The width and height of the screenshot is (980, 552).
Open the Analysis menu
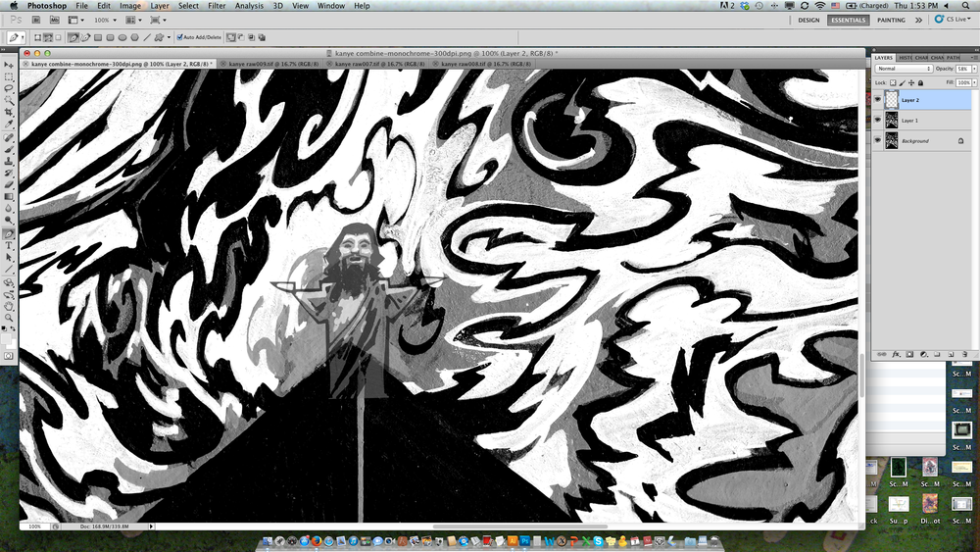249,6
